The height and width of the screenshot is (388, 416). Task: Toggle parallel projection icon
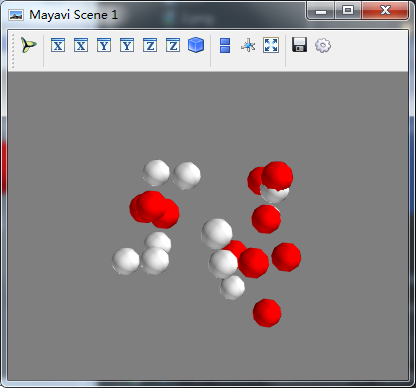coord(225,45)
